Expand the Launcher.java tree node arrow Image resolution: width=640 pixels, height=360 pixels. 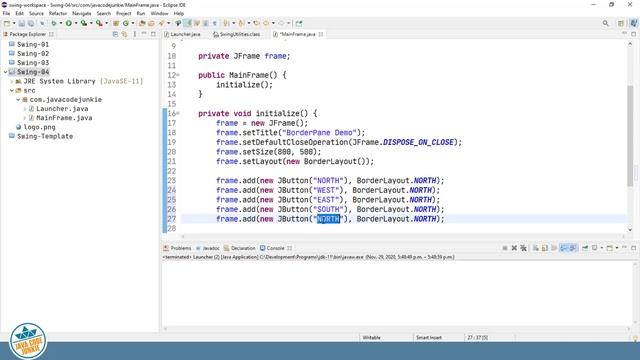[25, 109]
